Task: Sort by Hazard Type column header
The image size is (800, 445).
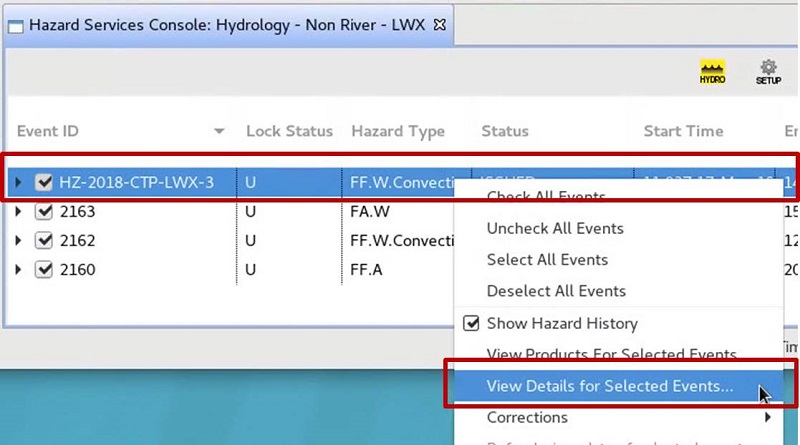Action: point(398,131)
